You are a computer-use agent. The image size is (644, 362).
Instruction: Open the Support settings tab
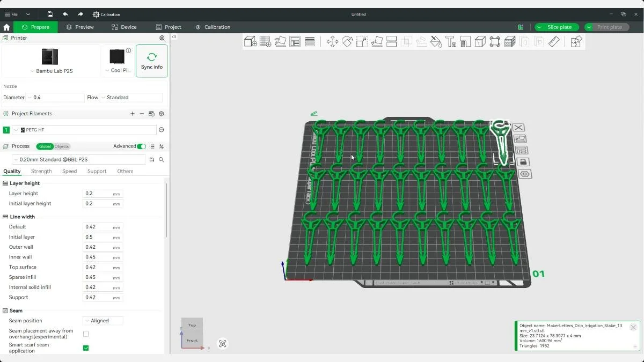[97, 171]
